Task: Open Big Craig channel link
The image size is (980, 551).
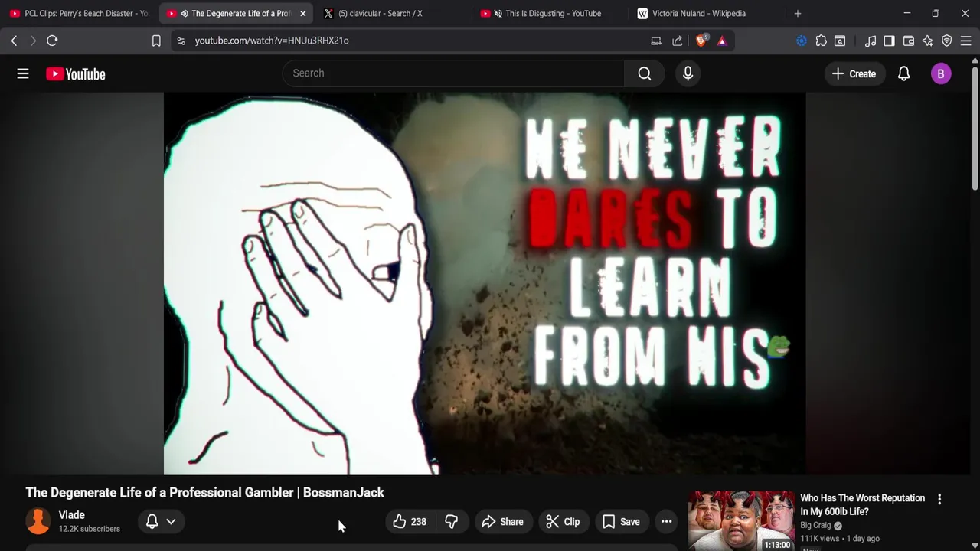Action: [815, 525]
